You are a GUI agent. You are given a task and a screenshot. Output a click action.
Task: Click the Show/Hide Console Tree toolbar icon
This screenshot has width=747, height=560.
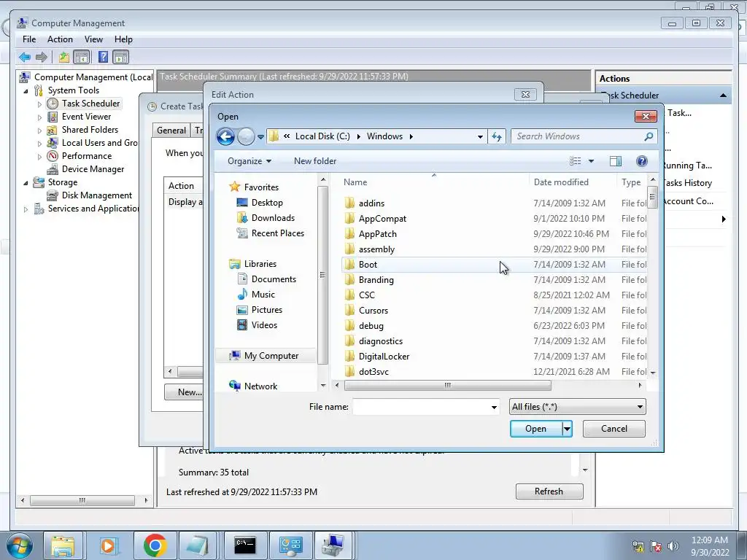click(x=82, y=58)
